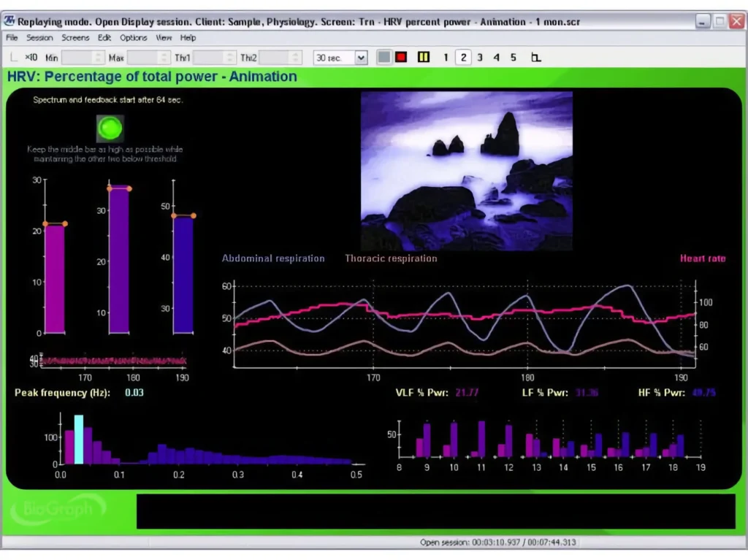Open the Screens menu
The image size is (748, 560).
(75, 38)
